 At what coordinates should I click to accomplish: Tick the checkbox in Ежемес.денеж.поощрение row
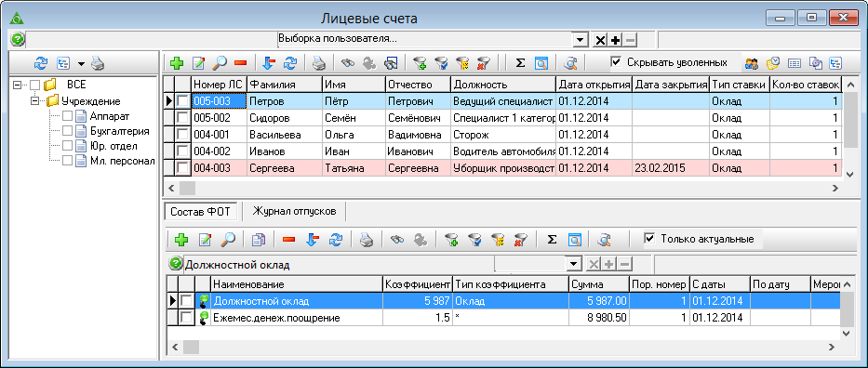(x=187, y=318)
